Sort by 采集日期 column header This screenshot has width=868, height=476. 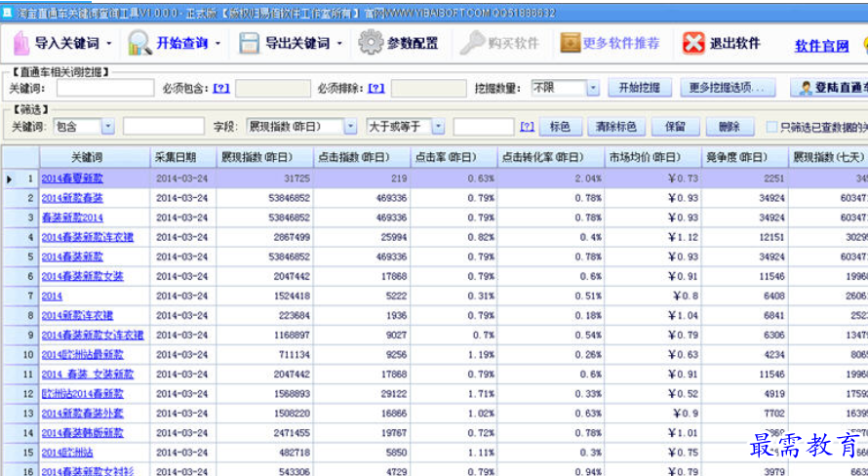(x=183, y=158)
